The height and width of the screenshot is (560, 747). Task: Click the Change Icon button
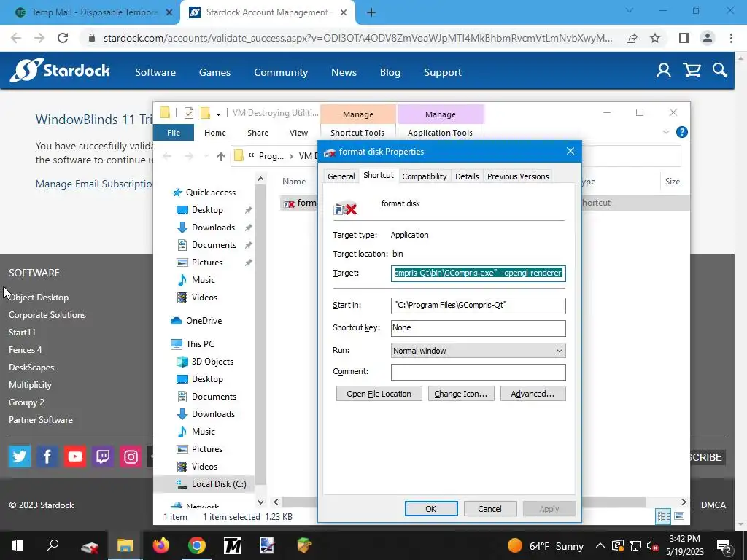pyautogui.click(x=461, y=393)
